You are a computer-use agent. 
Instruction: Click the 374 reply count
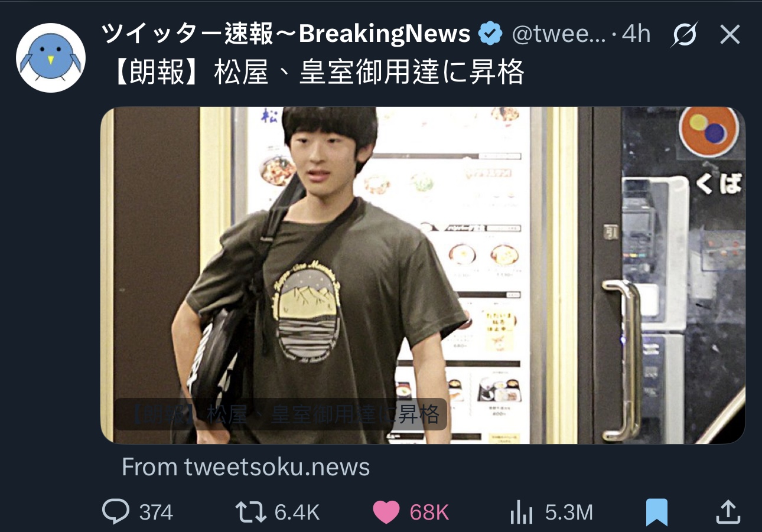[x=156, y=513]
